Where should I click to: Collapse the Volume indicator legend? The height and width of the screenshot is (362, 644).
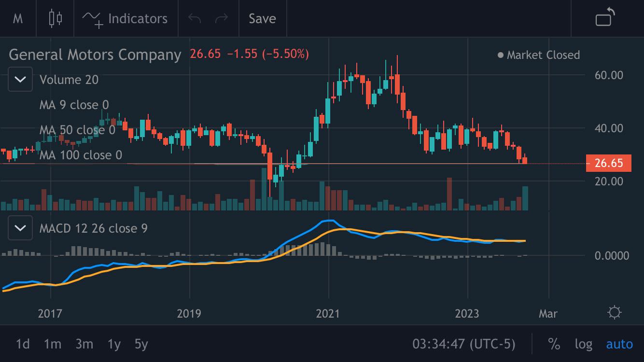[x=20, y=79]
